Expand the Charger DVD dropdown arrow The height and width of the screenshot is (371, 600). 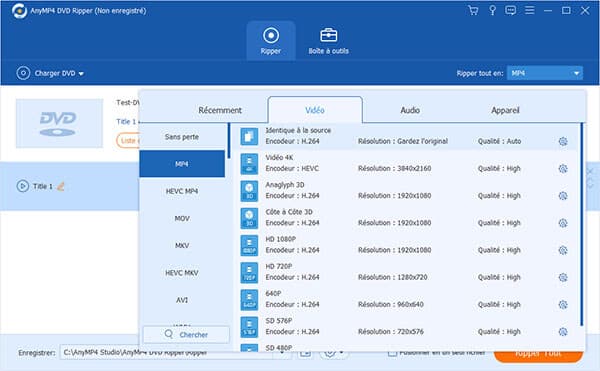[x=81, y=73]
